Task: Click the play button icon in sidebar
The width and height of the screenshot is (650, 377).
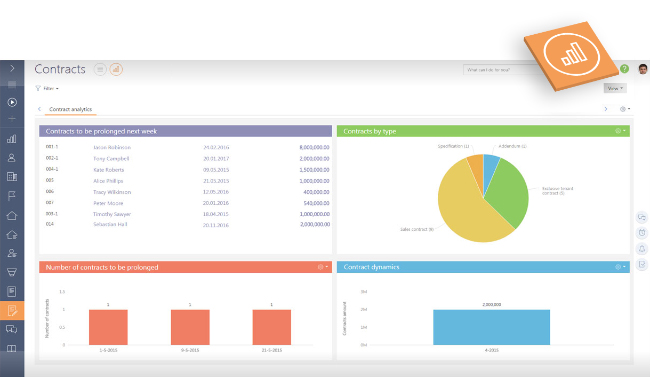Action: (x=12, y=102)
